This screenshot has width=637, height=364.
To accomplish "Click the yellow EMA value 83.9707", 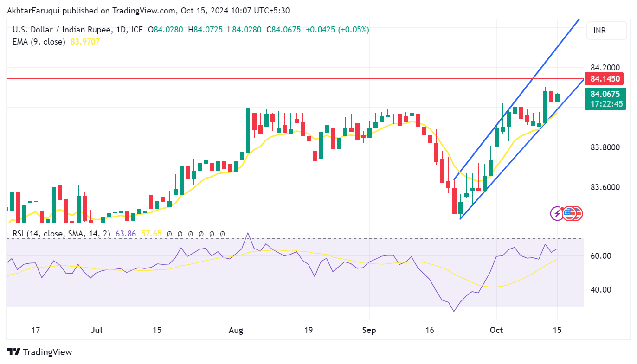I will pos(85,42).
